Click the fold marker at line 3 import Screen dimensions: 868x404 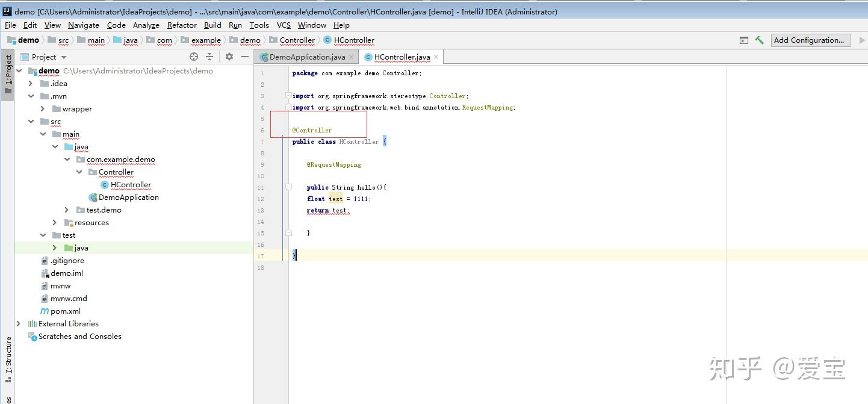click(x=288, y=96)
